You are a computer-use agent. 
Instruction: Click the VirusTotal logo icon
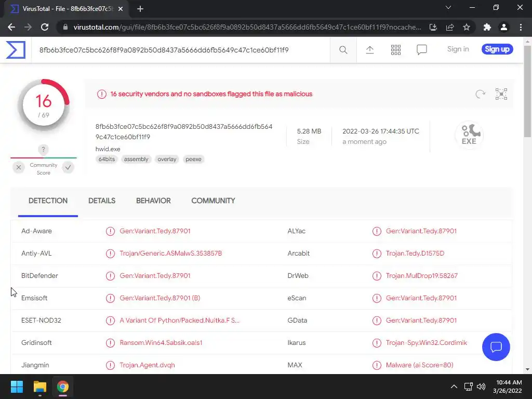click(x=16, y=50)
